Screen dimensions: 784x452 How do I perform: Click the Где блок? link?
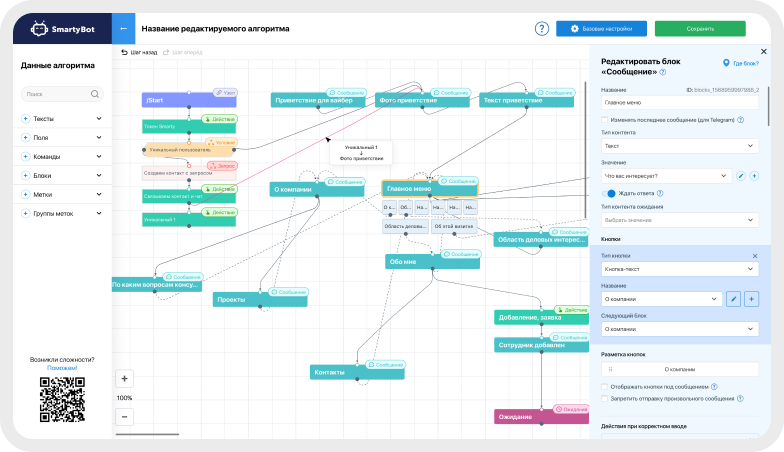741,64
